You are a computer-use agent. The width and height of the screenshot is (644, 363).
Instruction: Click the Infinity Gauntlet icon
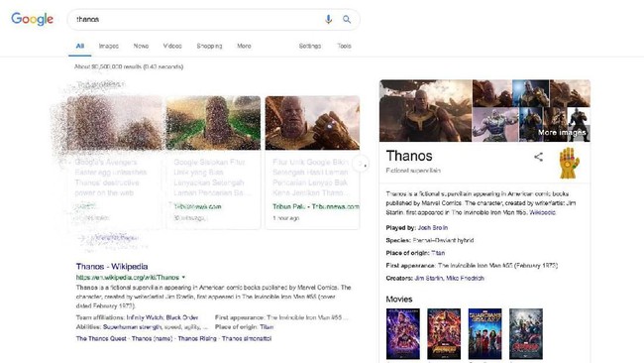coord(569,163)
